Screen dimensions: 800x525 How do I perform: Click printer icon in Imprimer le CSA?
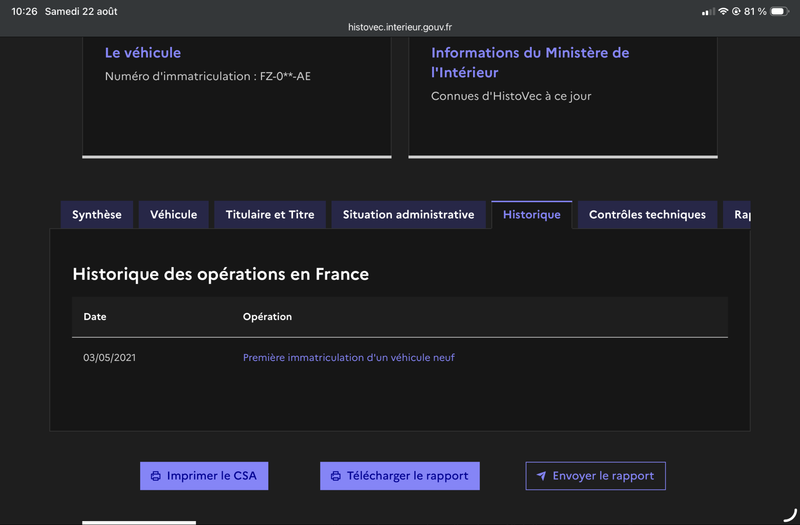coord(156,476)
